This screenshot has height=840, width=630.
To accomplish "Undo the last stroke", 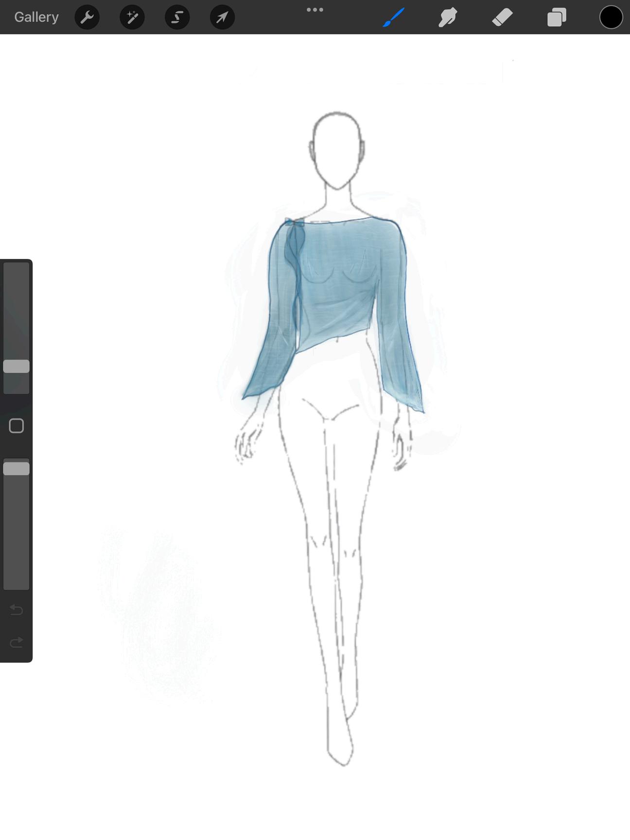I will coord(17,610).
